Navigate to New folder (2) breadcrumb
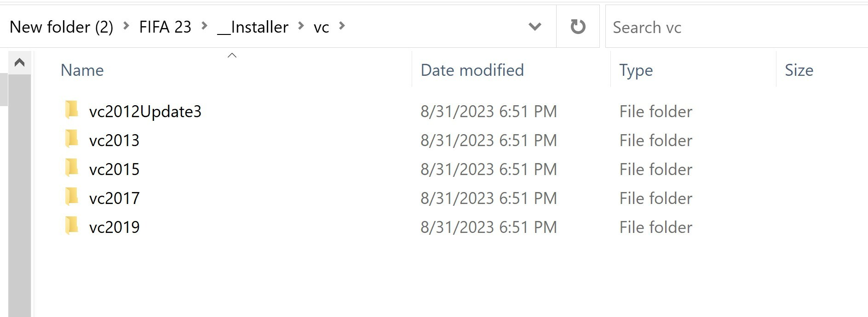868x317 pixels. coord(61,27)
